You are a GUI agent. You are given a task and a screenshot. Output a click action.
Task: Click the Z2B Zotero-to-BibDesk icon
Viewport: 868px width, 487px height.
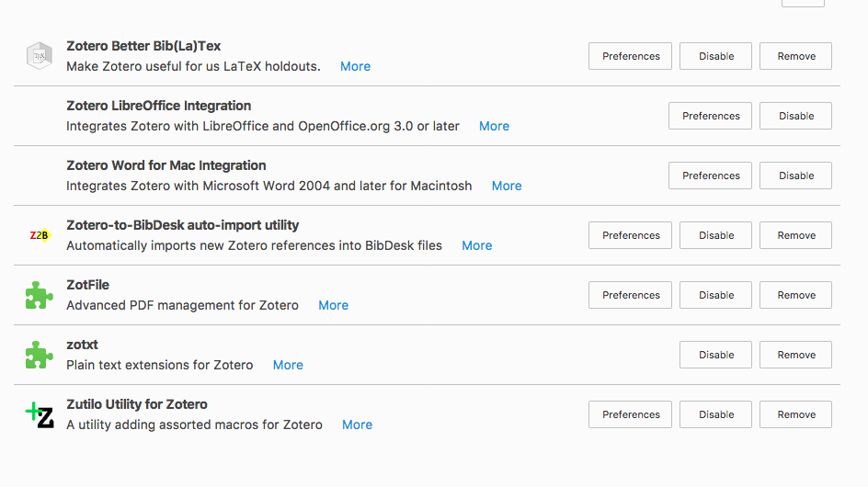point(40,235)
